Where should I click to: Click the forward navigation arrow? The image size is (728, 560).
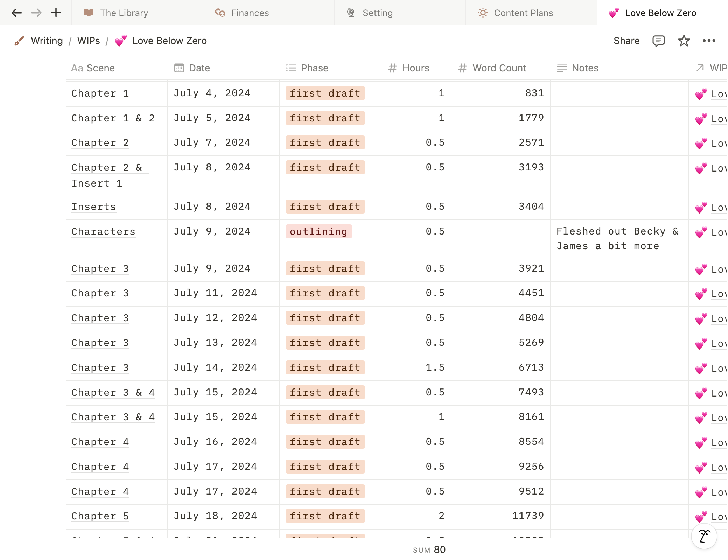click(x=36, y=13)
